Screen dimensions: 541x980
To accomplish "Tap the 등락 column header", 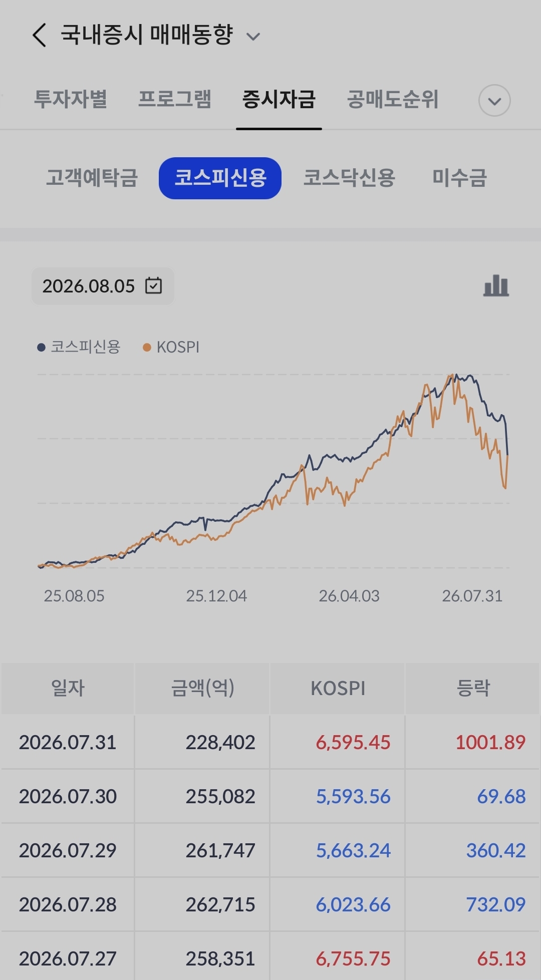I will click(473, 688).
